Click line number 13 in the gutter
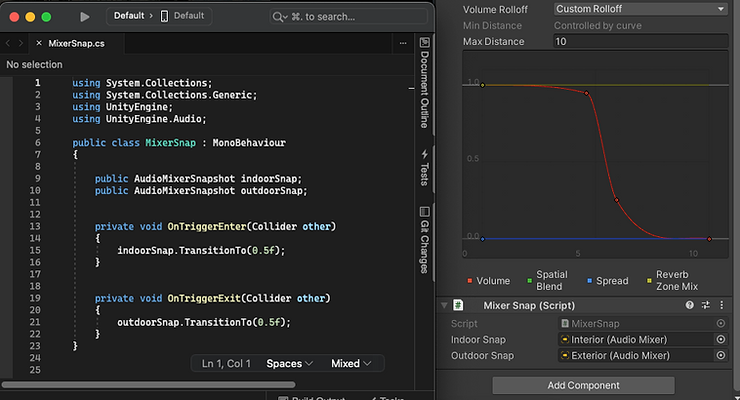 click(x=35, y=226)
